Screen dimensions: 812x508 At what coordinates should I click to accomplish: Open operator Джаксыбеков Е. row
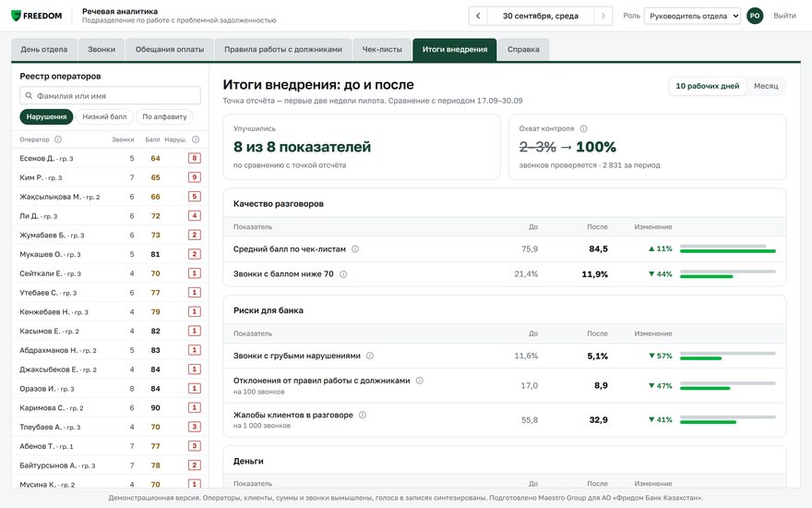(x=110, y=369)
